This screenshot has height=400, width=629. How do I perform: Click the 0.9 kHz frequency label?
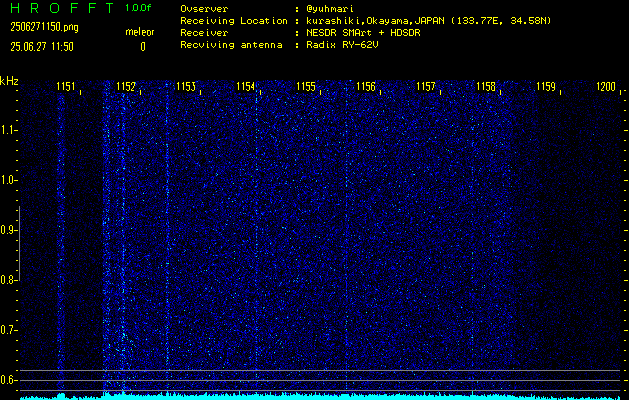(x=8, y=230)
